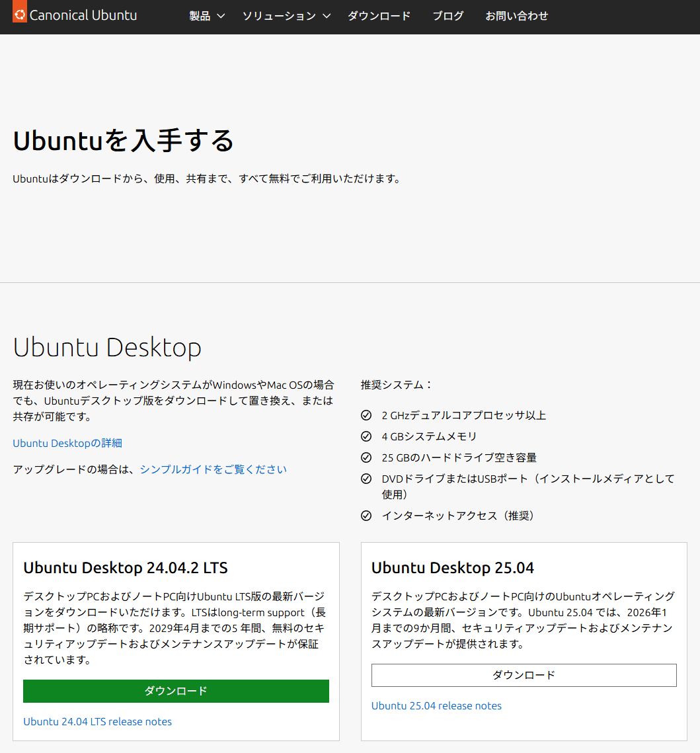Click the subtitle beginning Ubuntuはダウンロードから

(x=207, y=178)
